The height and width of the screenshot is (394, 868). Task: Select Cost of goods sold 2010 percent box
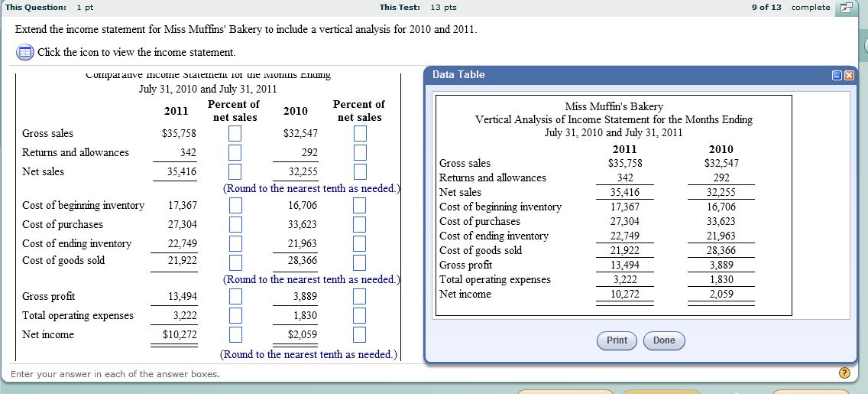click(x=360, y=262)
